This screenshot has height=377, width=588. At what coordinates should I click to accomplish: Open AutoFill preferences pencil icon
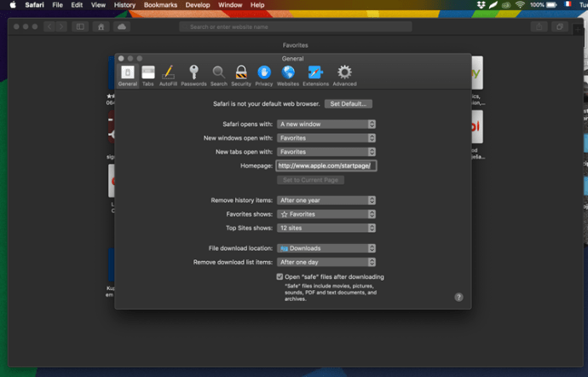tap(168, 76)
